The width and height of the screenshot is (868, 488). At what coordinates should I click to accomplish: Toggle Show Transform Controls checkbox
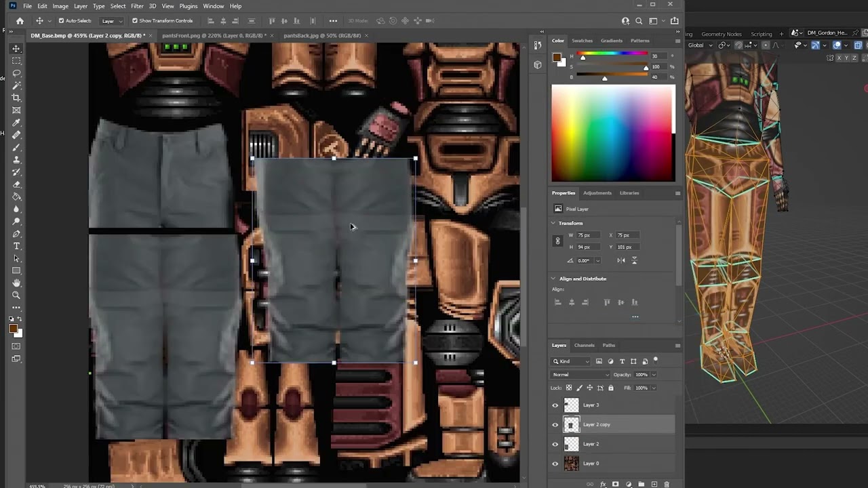tap(134, 21)
